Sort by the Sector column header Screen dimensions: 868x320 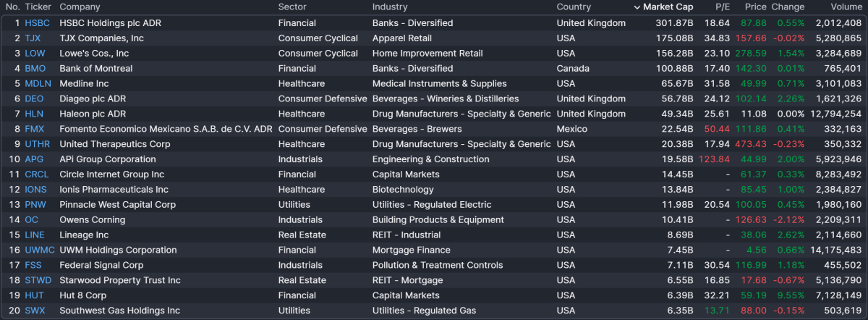click(x=292, y=7)
